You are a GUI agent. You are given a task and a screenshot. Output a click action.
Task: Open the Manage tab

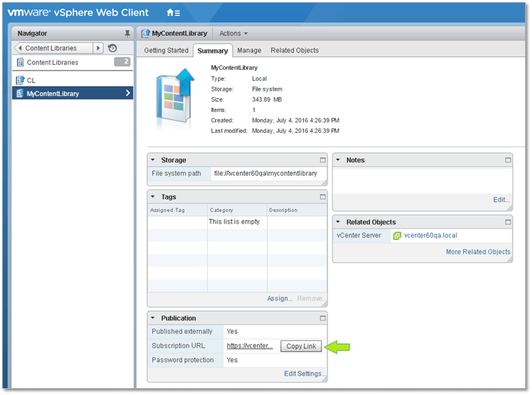tap(249, 50)
